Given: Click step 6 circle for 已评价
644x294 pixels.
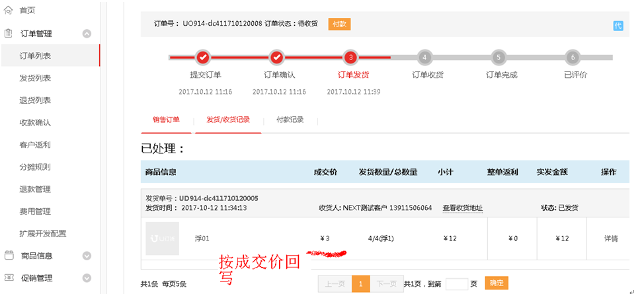Looking at the screenshot, I should click(x=573, y=57).
